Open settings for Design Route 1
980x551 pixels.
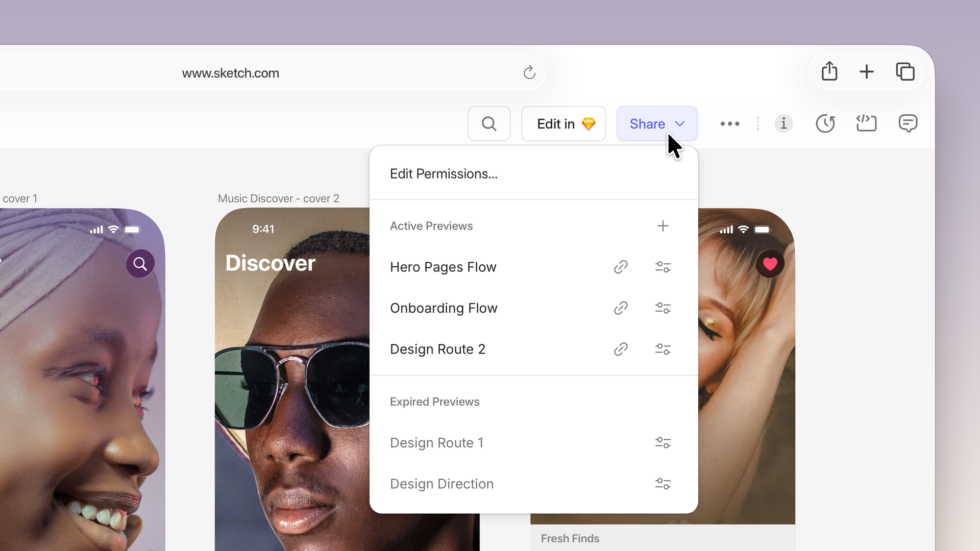click(663, 442)
